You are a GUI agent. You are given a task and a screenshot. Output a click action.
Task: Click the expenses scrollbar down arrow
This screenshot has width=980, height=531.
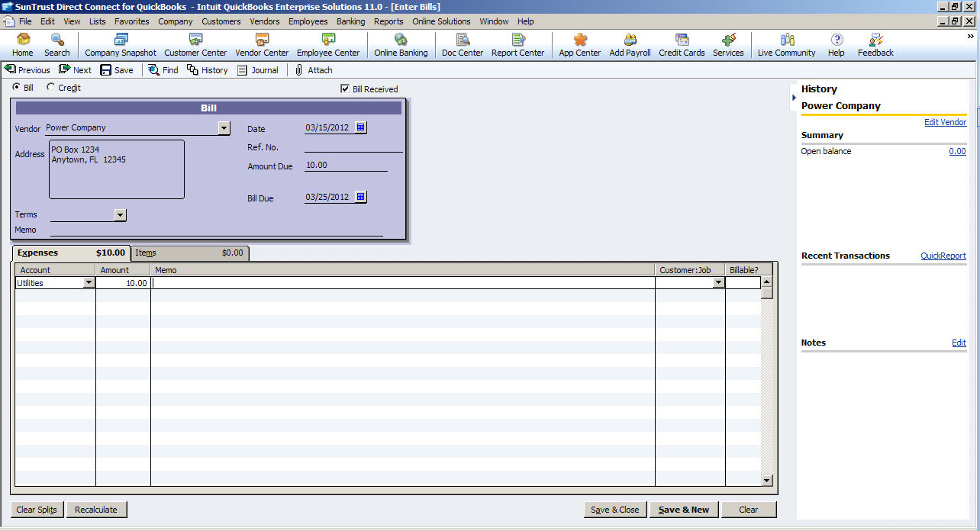pyautogui.click(x=767, y=480)
